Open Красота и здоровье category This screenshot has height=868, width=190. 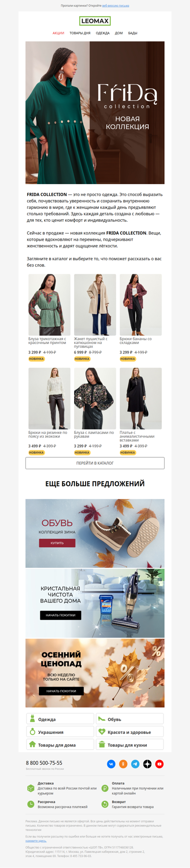(130, 732)
